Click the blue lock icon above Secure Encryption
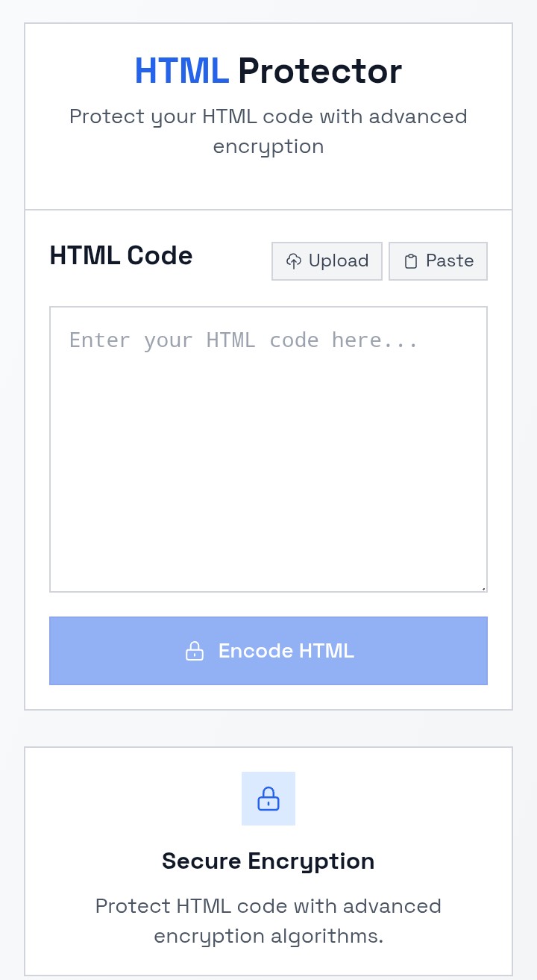The width and height of the screenshot is (537, 980). [x=268, y=799]
